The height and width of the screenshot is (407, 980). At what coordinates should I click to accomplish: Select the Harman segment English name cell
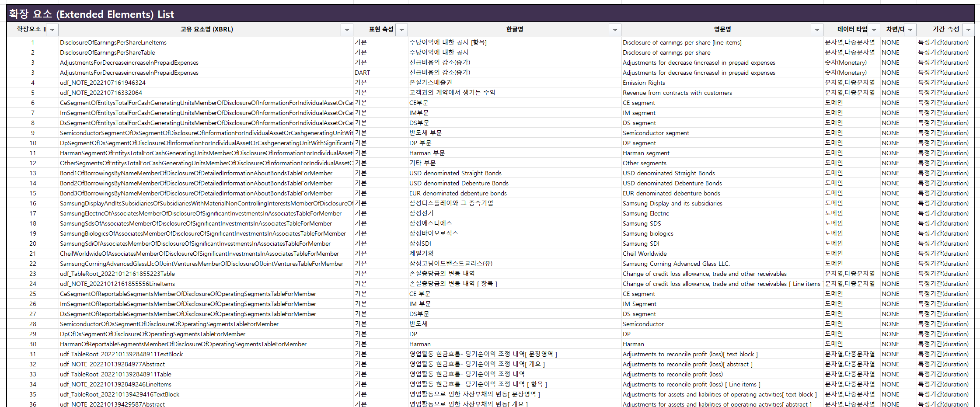coord(646,153)
